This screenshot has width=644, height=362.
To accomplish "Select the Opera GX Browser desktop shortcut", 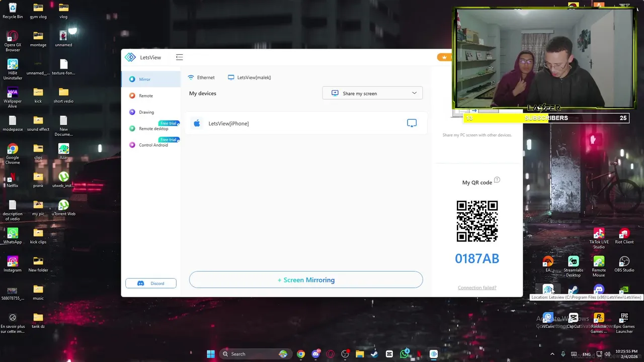I will 13,41.
